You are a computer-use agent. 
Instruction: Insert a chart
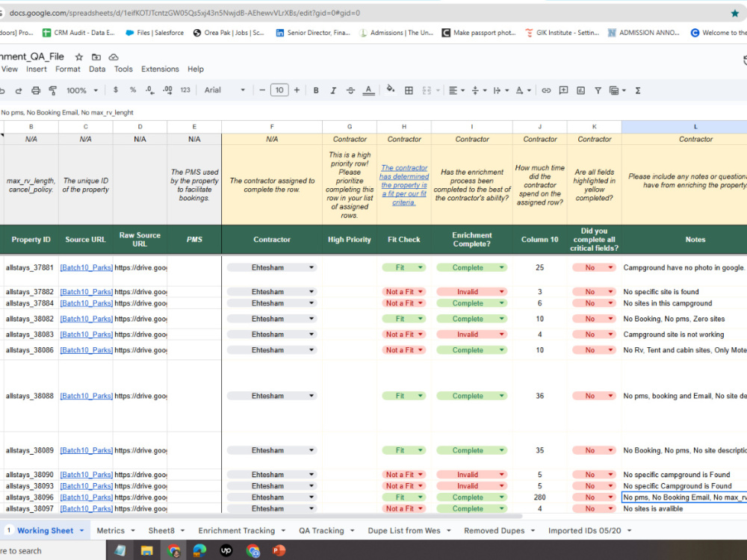[580, 90]
